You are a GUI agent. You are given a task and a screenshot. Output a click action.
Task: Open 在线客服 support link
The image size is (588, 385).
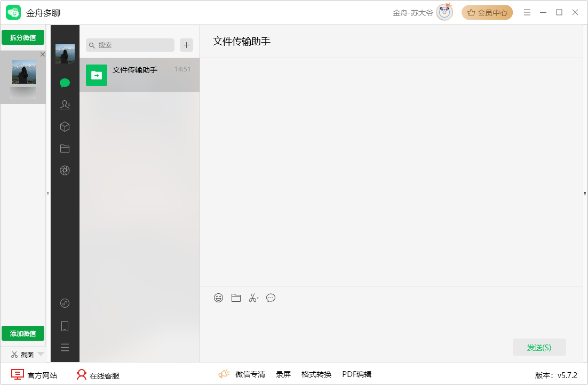[98, 375]
